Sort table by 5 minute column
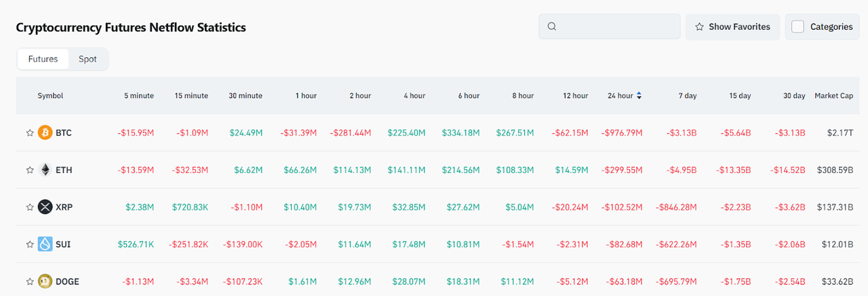Viewport: 868px width, 296px height. click(x=138, y=96)
